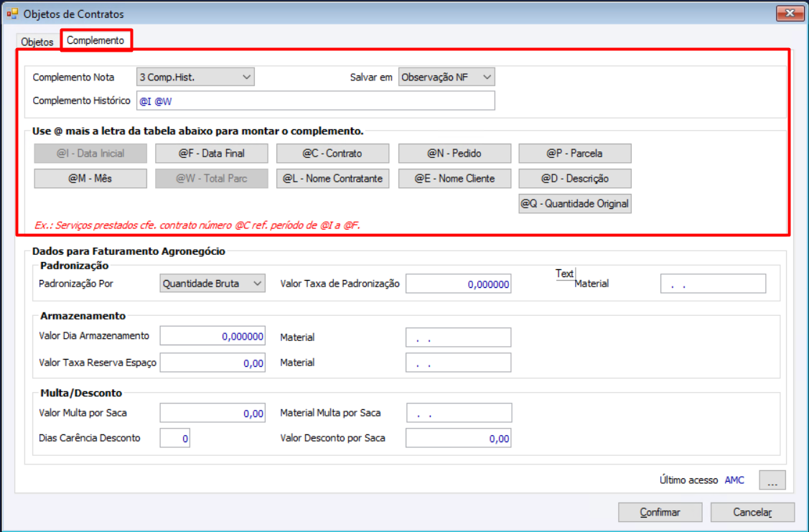Click the Objetos de Contratos window icon
809x532 pixels.
(12, 14)
